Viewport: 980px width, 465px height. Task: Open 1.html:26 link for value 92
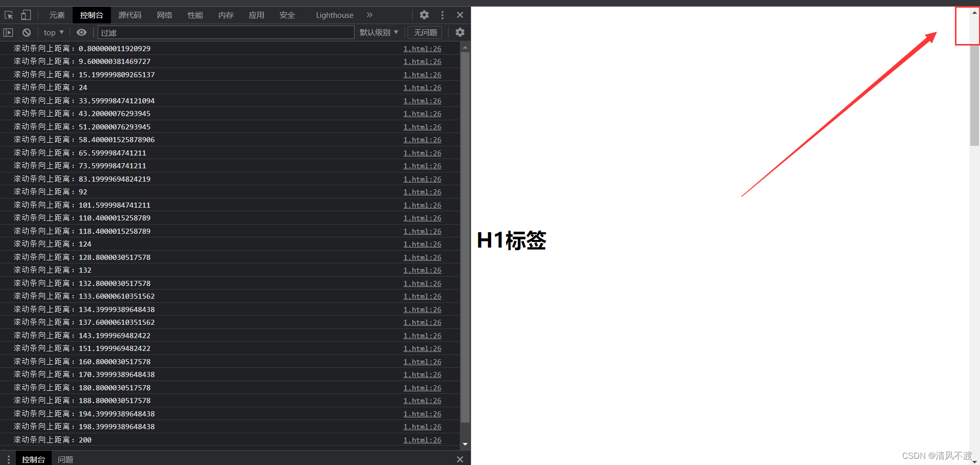click(x=422, y=192)
